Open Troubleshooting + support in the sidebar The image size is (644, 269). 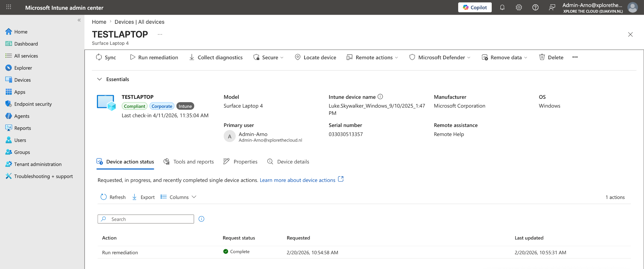click(x=39, y=177)
